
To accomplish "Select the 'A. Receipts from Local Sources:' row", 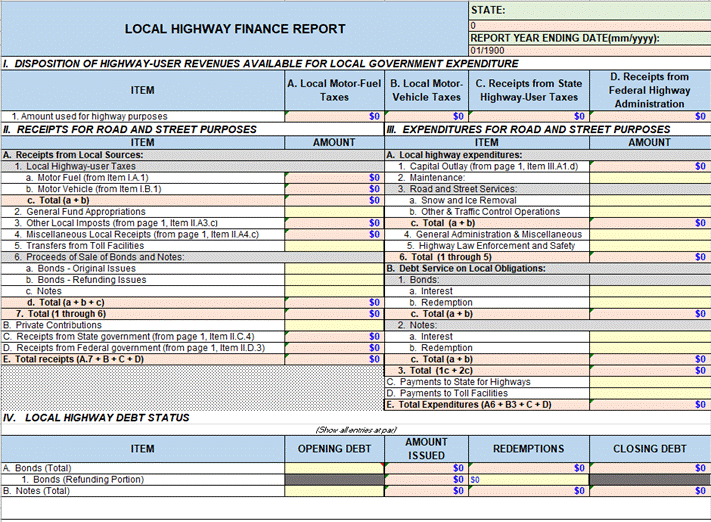I will [192, 155].
